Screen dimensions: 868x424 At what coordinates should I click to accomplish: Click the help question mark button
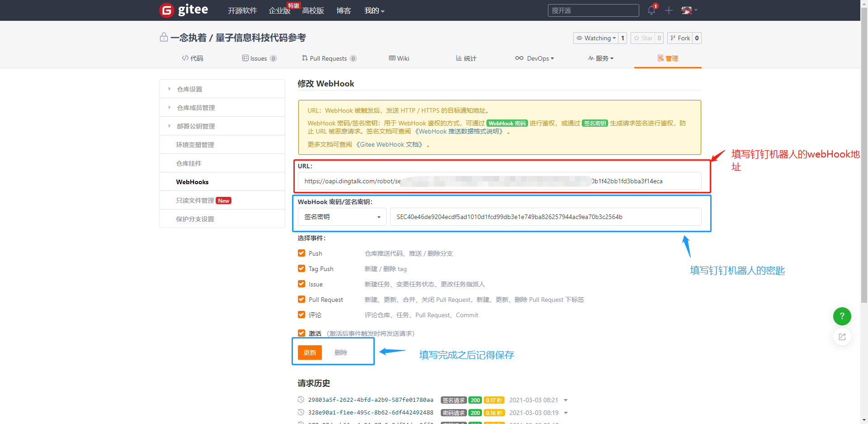(842, 316)
